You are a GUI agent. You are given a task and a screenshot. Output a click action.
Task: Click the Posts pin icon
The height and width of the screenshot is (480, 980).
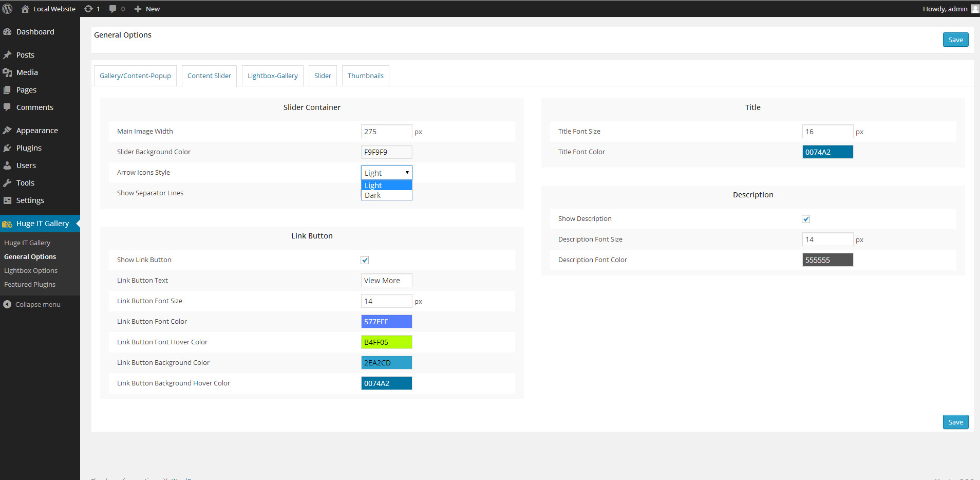(7, 55)
